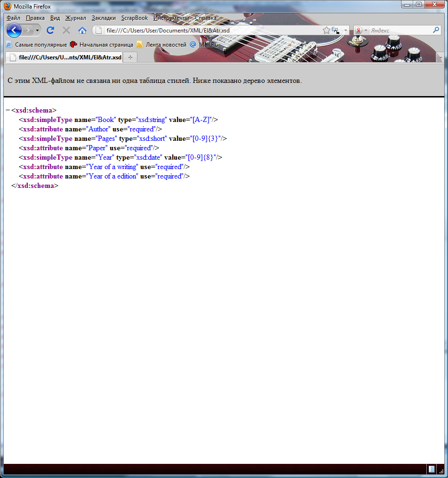Click the attribute name="Paper" line
This screenshot has height=478, width=448.
[x=89, y=148]
